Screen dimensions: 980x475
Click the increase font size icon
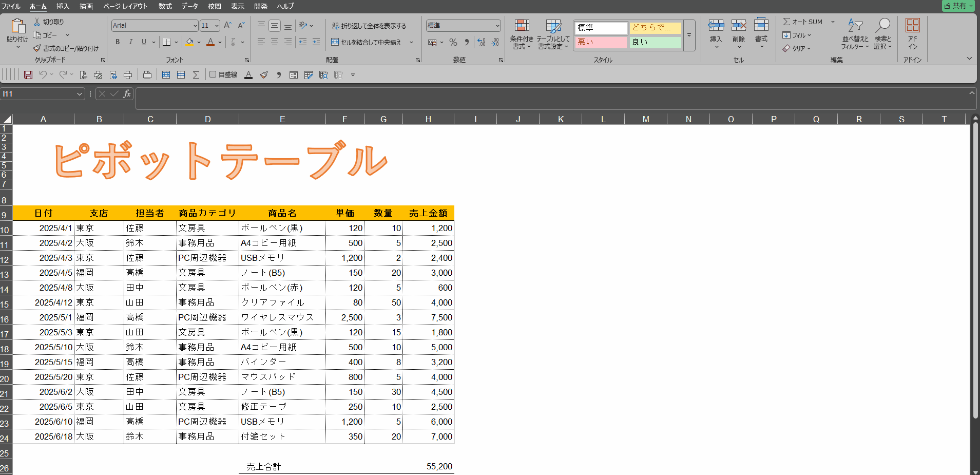(x=227, y=26)
